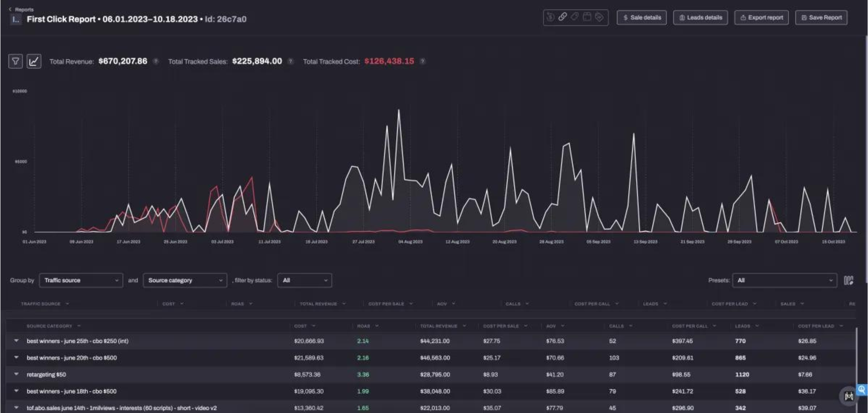Expand the retargeting $50 row

(16, 374)
